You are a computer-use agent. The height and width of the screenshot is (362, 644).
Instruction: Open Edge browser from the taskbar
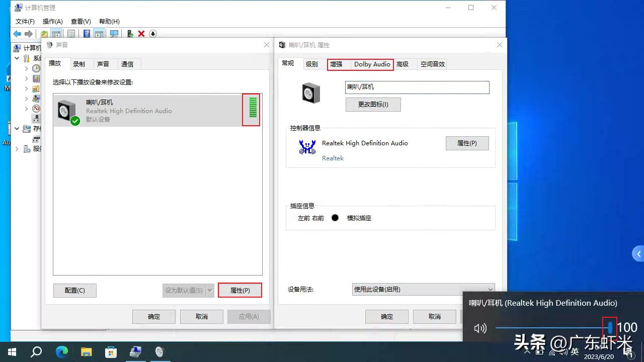click(61, 352)
